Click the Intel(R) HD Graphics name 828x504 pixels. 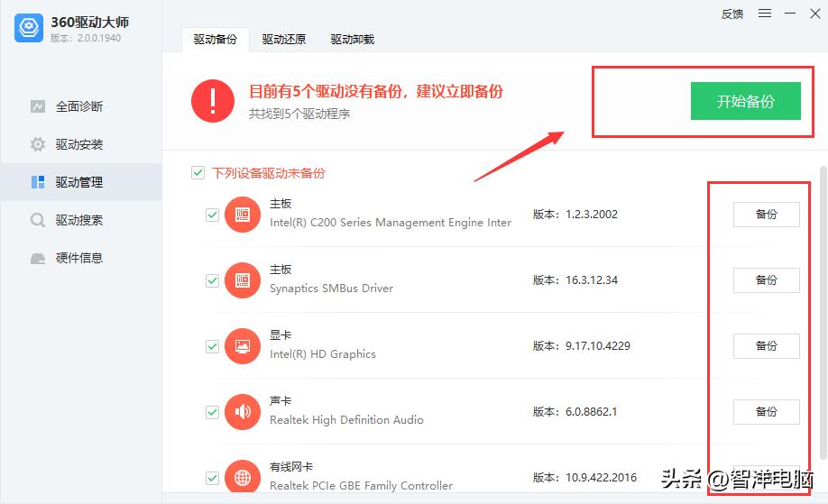click(323, 354)
